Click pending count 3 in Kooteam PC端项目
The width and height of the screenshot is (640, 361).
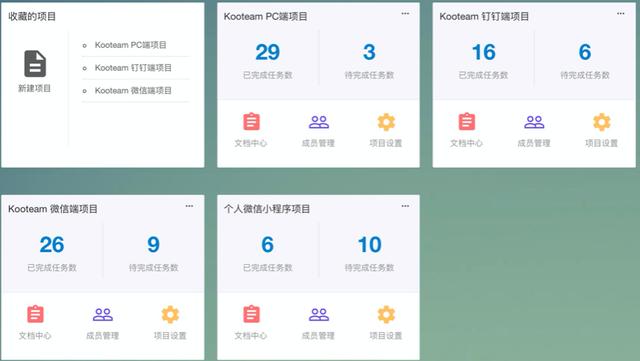pos(369,52)
